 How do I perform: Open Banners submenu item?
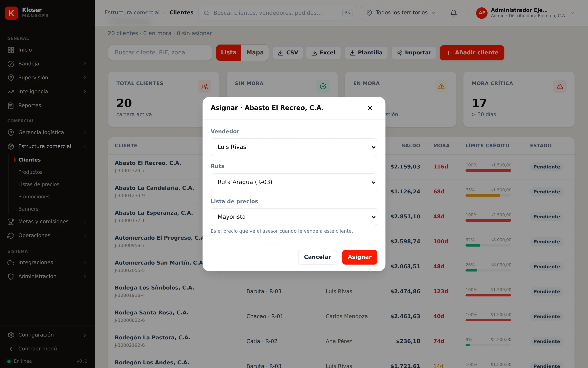(x=28, y=209)
